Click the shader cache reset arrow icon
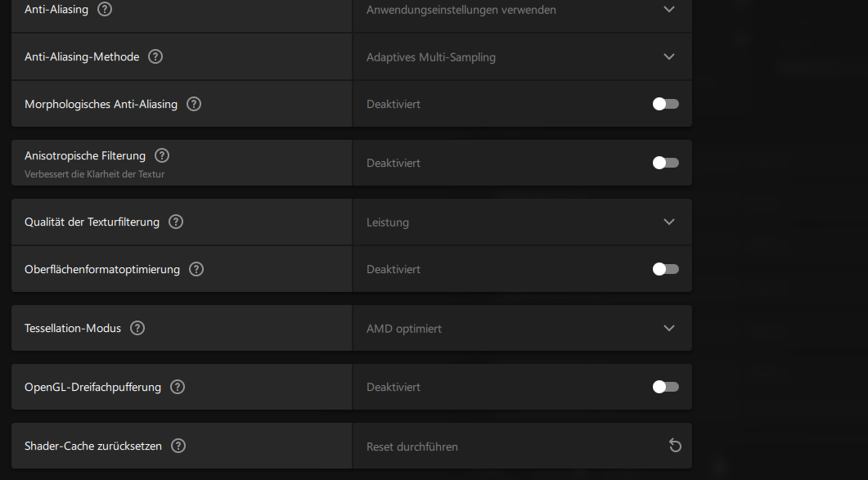868x480 pixels. [675, 446]
